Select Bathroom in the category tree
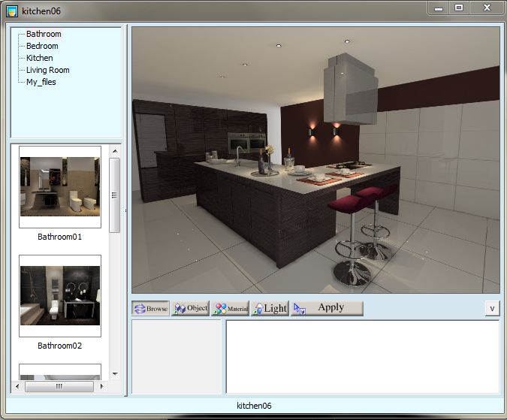507x420 pixels. point(44,34)
